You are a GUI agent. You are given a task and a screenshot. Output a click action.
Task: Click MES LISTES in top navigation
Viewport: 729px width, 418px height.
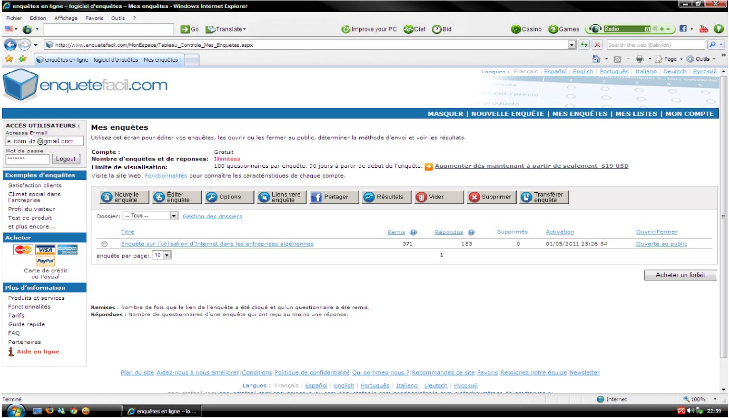[x=636, y=114]
